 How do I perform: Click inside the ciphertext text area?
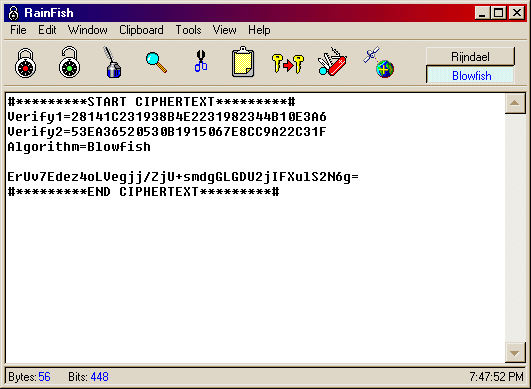(255, 228)
